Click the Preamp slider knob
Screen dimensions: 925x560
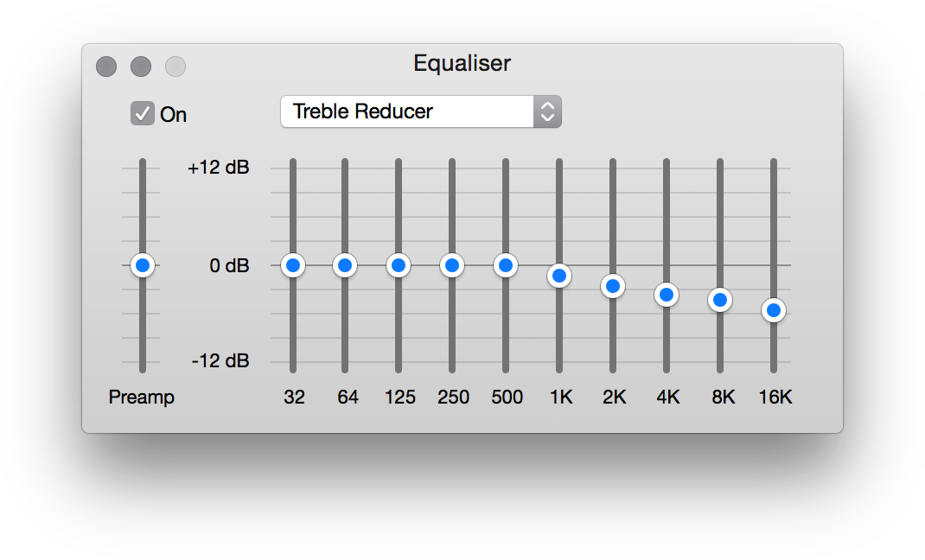click(x=142, y=265)
